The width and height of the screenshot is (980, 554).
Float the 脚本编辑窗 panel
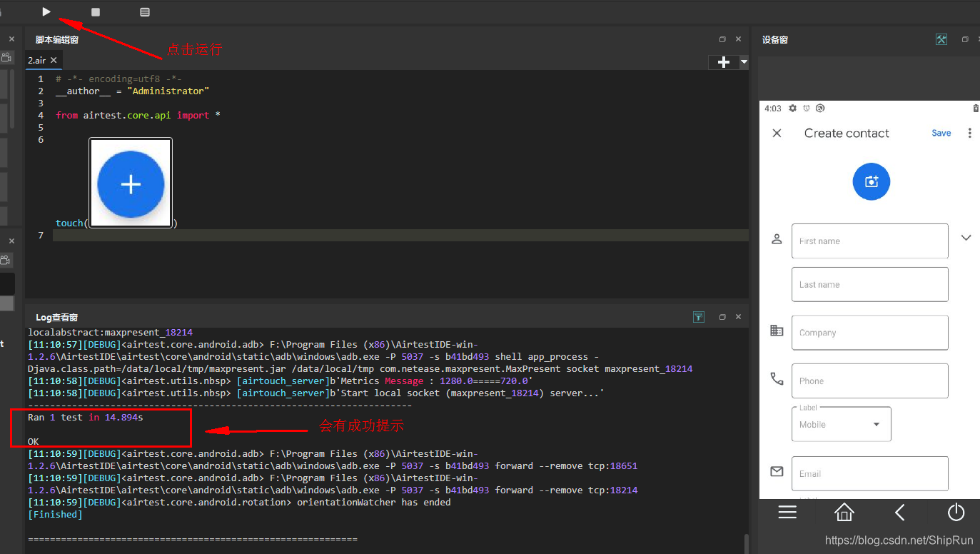click(x=722, y=40)
